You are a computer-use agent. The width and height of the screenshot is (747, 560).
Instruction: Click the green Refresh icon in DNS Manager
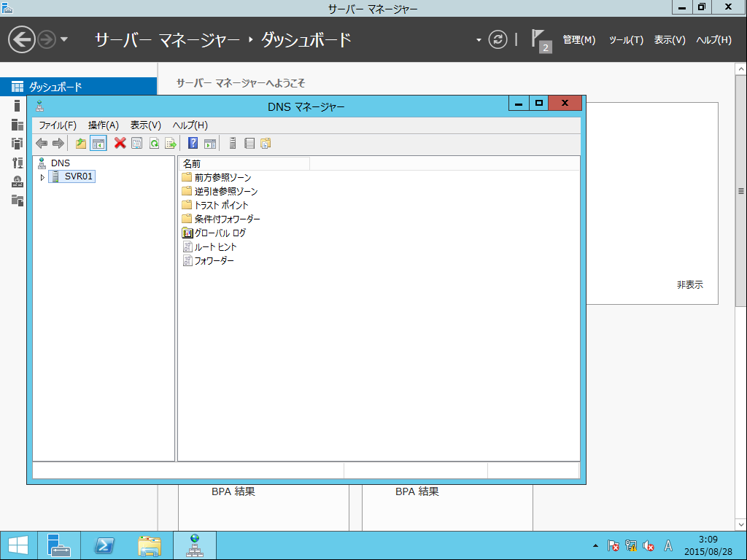click(154, 143)
